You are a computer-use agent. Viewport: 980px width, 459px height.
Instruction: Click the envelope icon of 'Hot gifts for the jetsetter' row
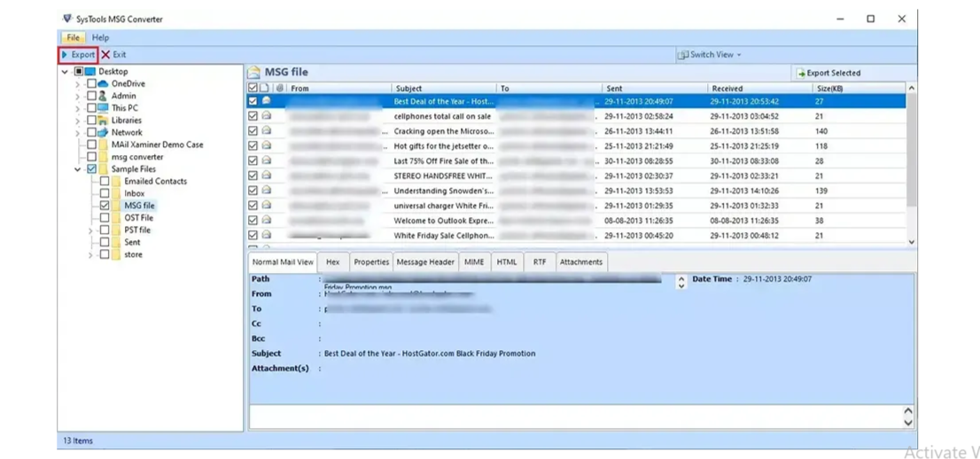(x=266, y=145)
